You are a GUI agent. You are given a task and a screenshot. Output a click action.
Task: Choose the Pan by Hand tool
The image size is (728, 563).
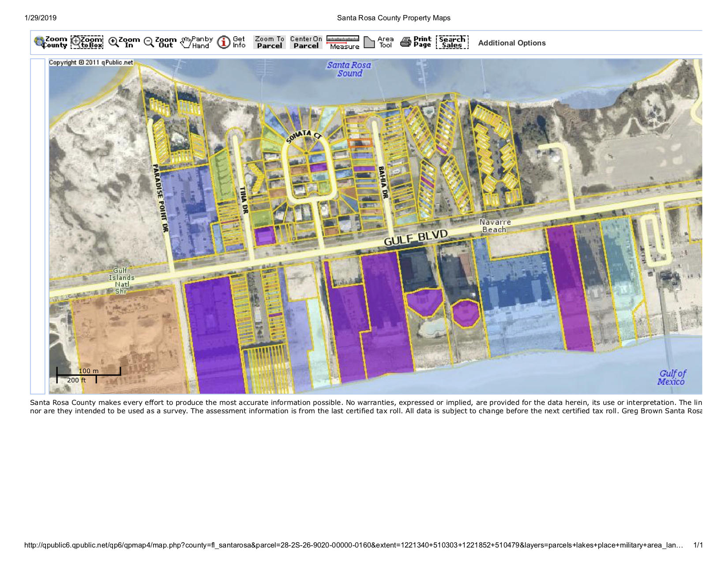pos(197,42)
